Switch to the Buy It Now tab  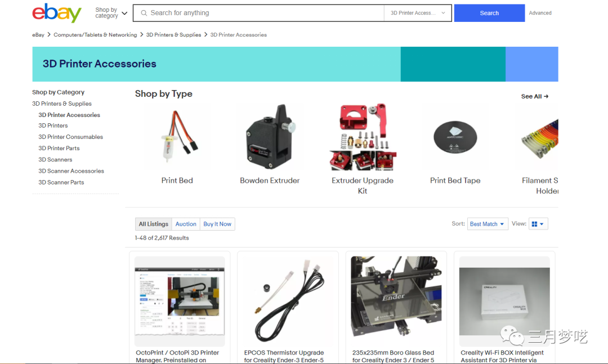(217, 224)
